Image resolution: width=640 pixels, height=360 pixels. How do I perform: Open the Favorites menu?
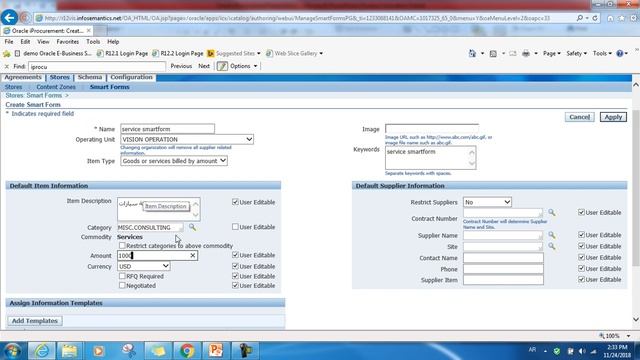67,42
